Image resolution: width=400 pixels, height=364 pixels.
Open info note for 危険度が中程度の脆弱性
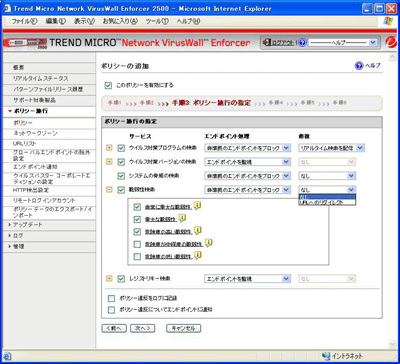(209, 243)
